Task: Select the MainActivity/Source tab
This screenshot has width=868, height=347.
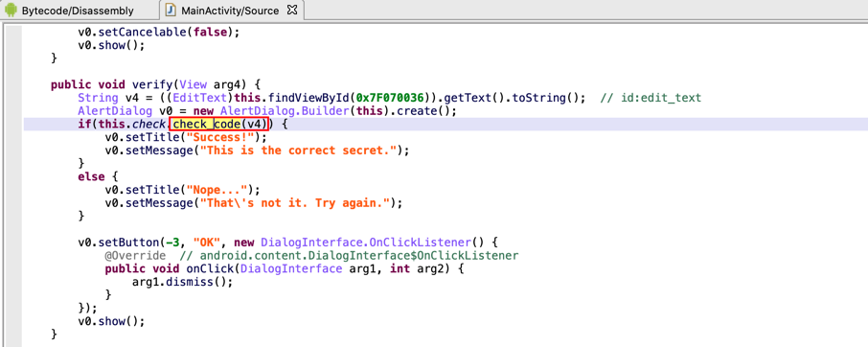Action: click(231, 11)
